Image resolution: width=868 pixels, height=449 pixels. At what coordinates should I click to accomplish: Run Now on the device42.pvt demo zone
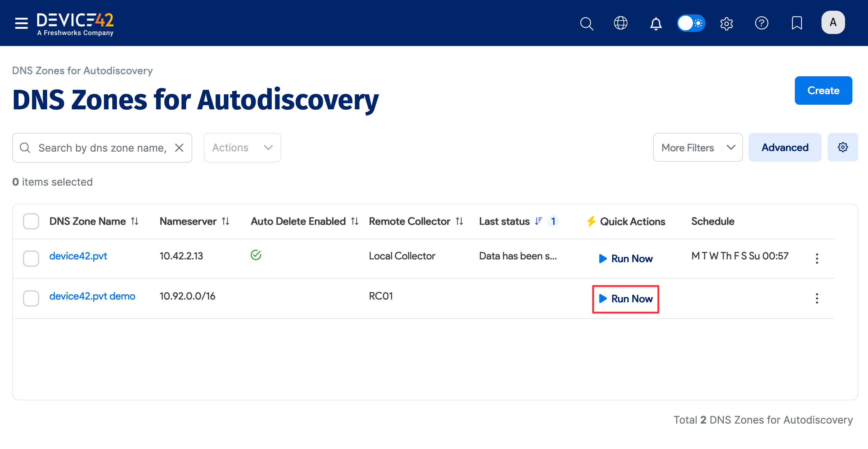(x=625, y=299)
